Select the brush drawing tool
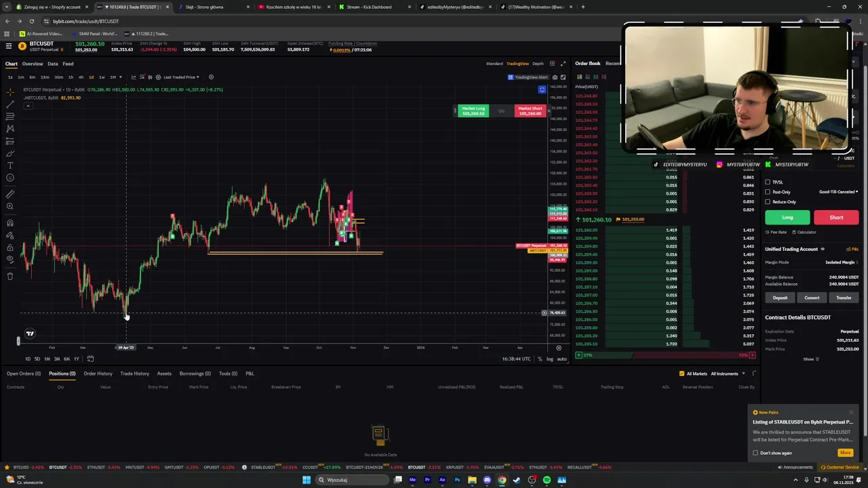The height and width of the screenshot is (488, 868). [x=10, y=154]
